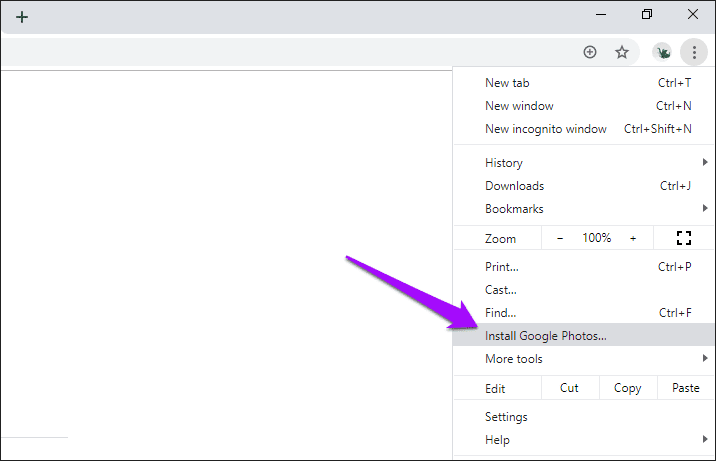The image size is (716, 461).
Task: Expand the Help submenu
Action: [584, 440]
